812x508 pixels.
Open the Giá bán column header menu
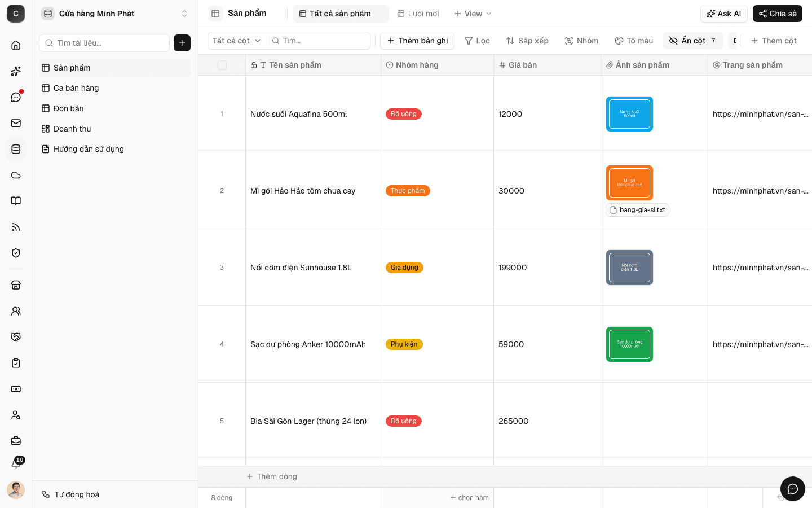[x=547, y=65]
